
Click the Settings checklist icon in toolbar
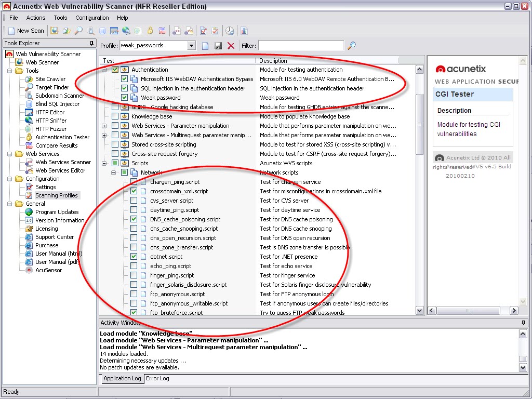203,31
